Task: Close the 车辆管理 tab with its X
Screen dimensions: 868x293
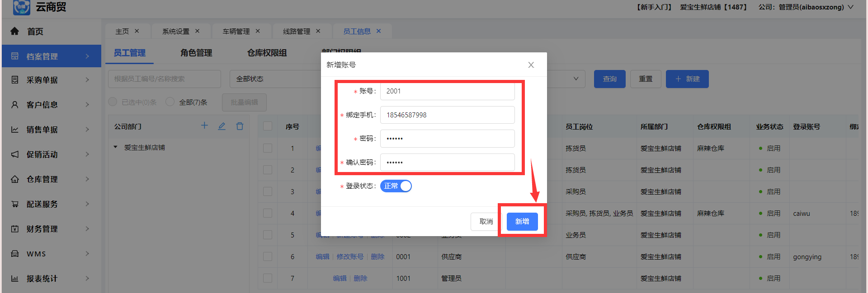Action: tap(258, 31)
